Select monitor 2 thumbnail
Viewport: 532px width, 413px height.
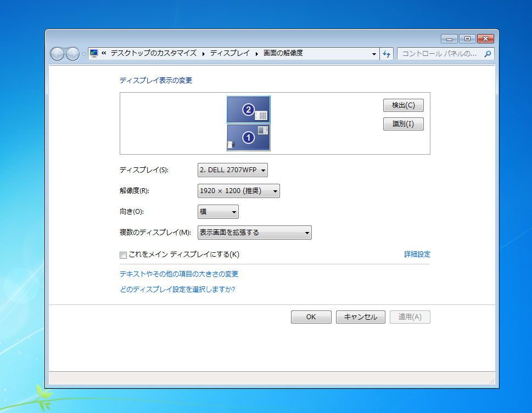pos(248,109)
